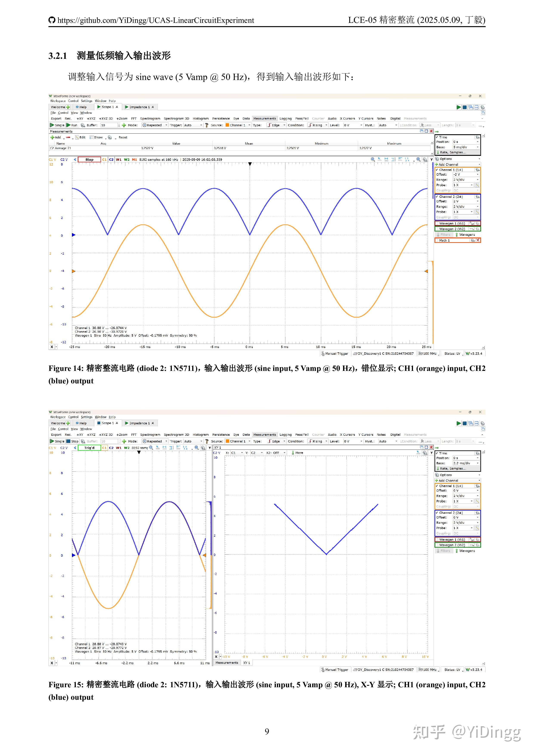534x756 pixels.
Task: Open the Channel 2 Range dropdown in the Figure 14 panel
Action: point(466,206)
